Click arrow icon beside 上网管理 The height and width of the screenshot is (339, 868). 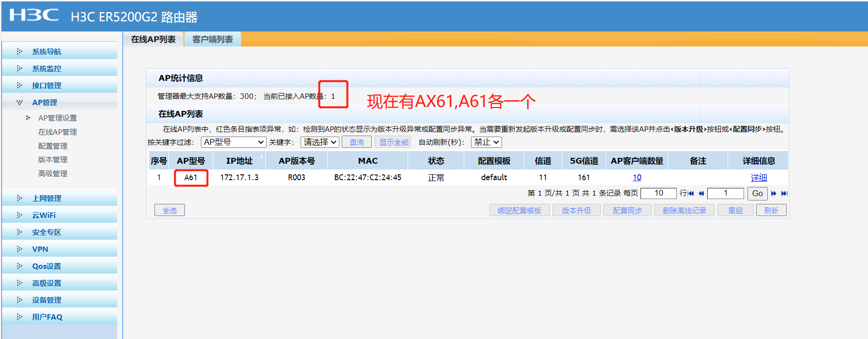19,198
